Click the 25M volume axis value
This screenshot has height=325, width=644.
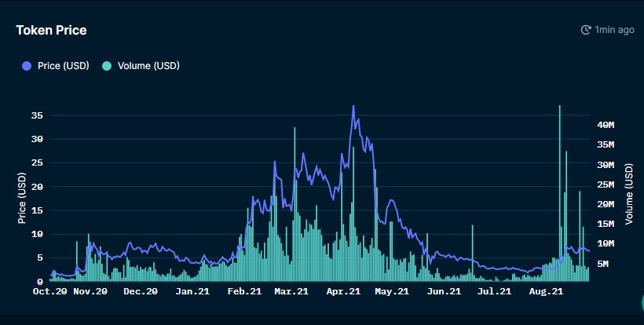pyautogui.click(x=606, y=184)
